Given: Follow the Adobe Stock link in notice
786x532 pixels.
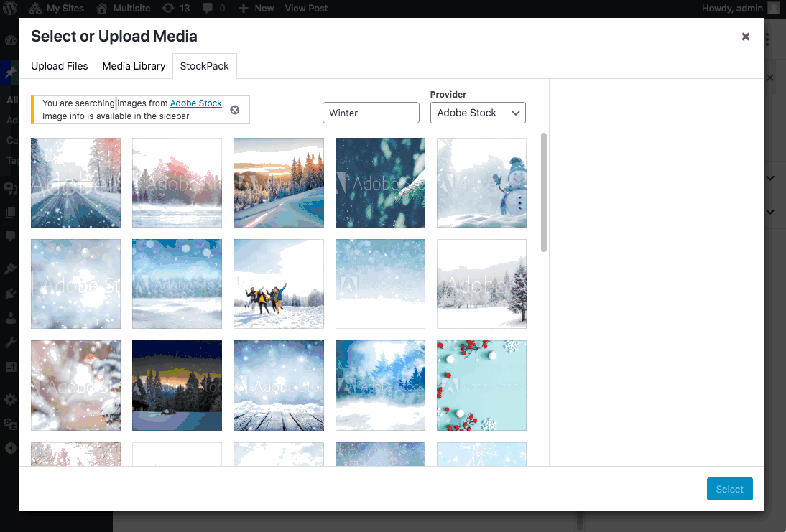Looking at the screenshot, I should click(x=196, y=103).
